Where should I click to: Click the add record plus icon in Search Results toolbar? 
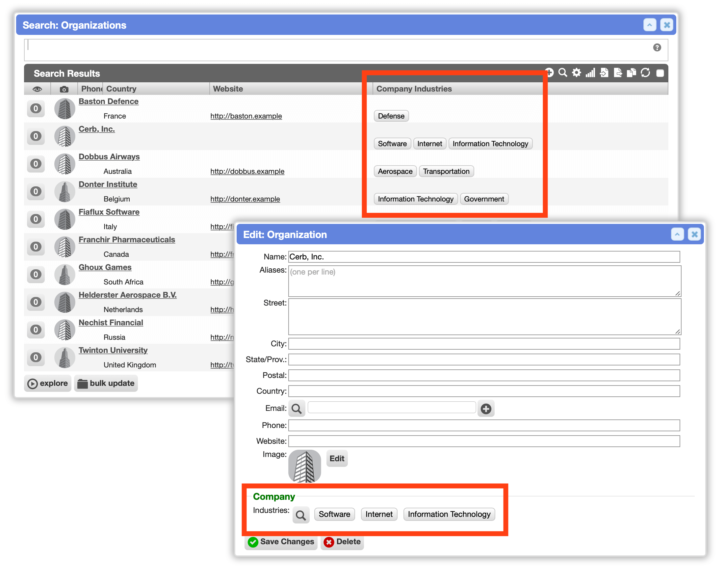[550, 73]
